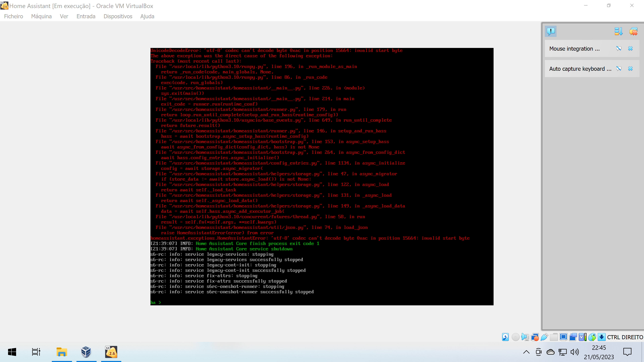Open the Máquina menu

[x=41, y=16]
